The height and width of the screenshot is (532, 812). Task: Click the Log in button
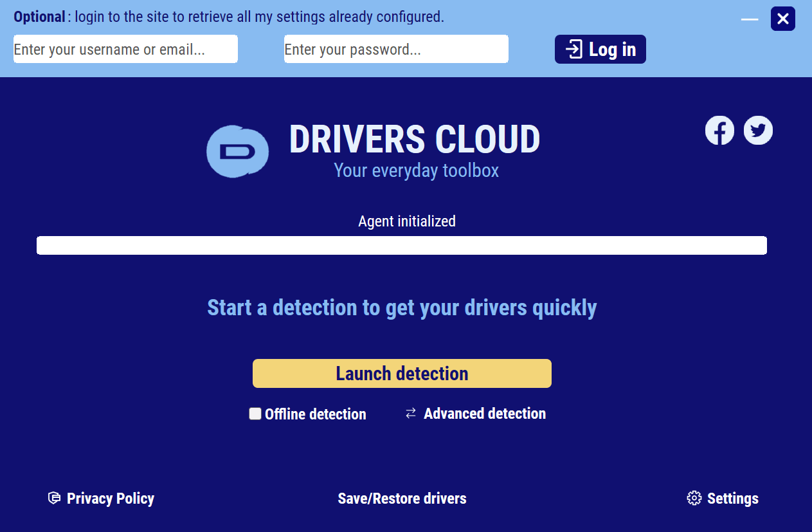tap(600, 49)
